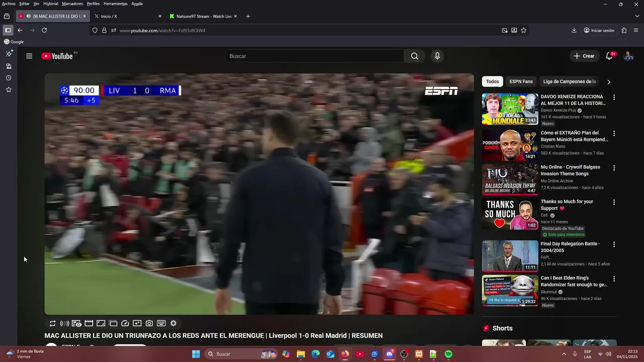The image size is (644, 362).
Task: Click the pop-up player icon under the video
Action: (x=113, y=323)
